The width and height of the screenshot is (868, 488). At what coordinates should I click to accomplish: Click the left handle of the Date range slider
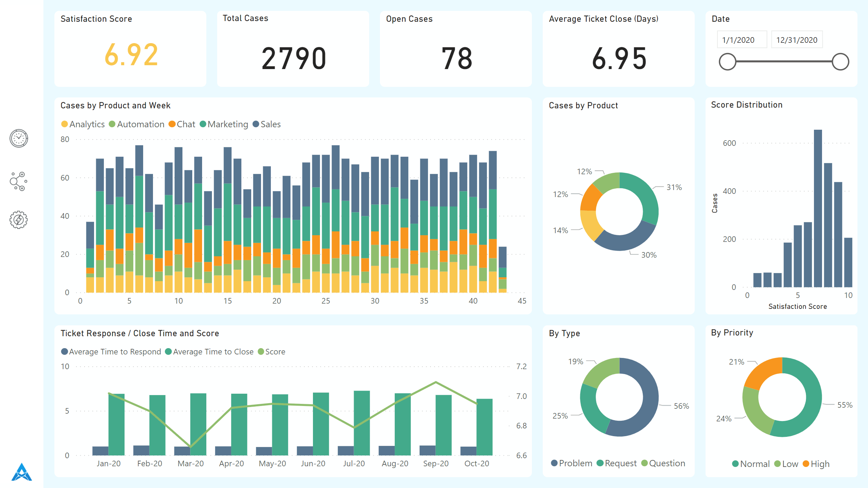727,62
